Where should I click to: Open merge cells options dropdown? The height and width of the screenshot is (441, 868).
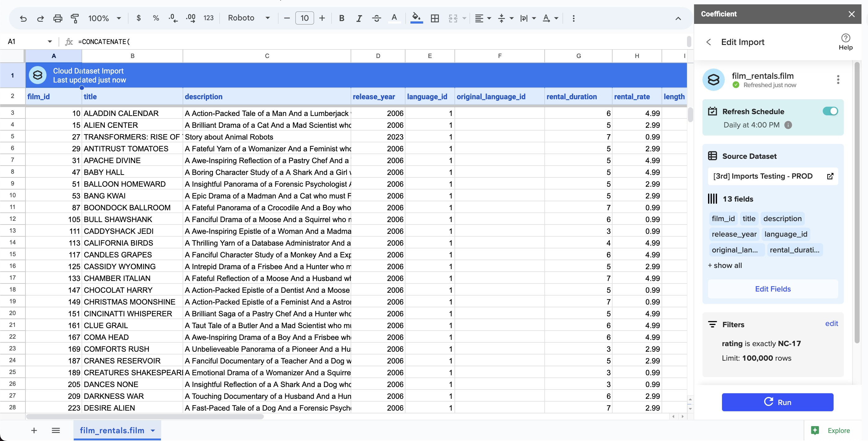click(x=464, y=18)
